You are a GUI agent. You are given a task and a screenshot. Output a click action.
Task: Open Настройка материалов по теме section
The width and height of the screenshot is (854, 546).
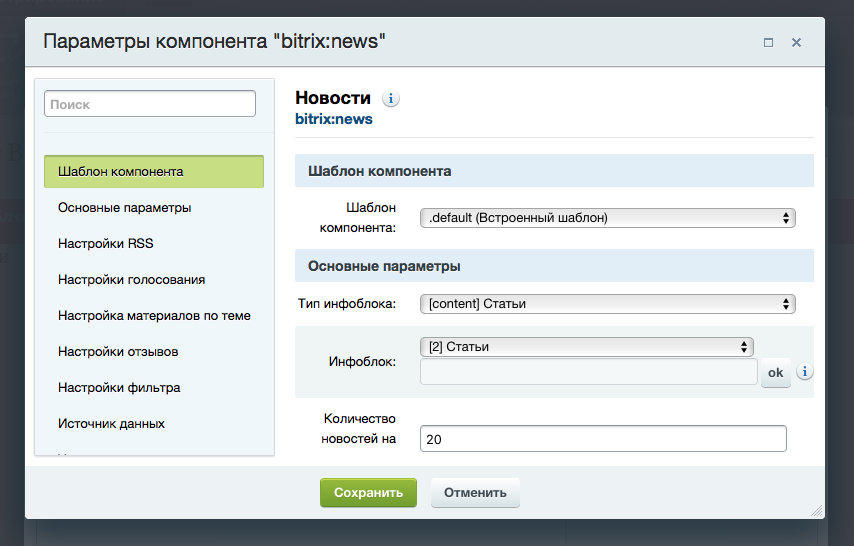154,316
